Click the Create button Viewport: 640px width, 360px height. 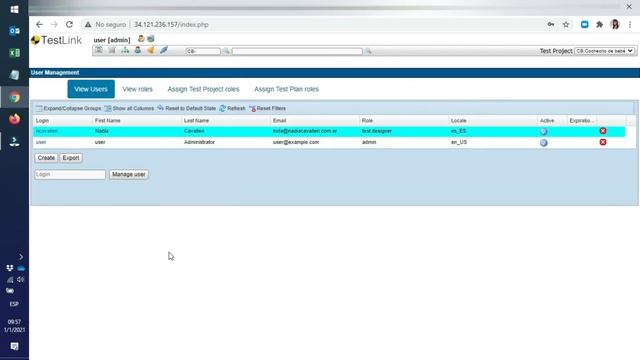coord(46,158)
